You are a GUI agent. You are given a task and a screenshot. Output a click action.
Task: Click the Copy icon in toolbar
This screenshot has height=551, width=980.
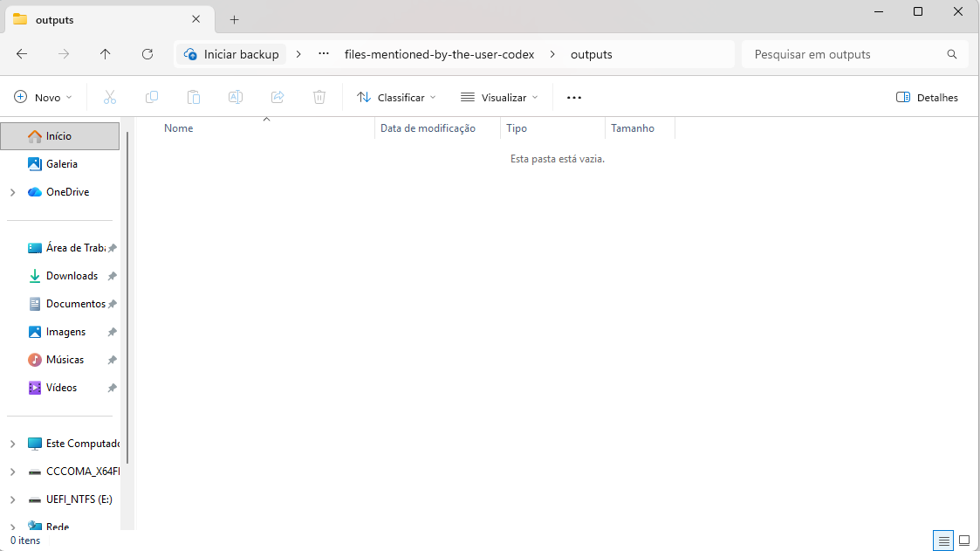[151, 97]
